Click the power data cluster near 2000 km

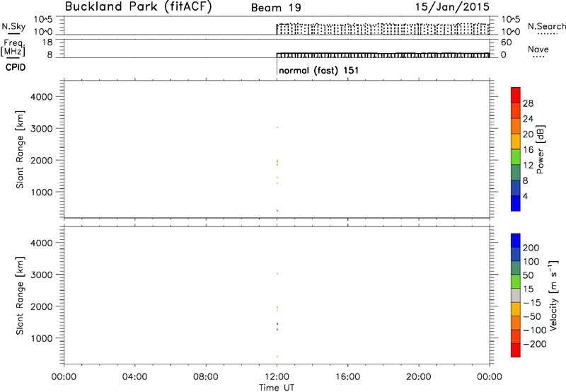(277, 163)
